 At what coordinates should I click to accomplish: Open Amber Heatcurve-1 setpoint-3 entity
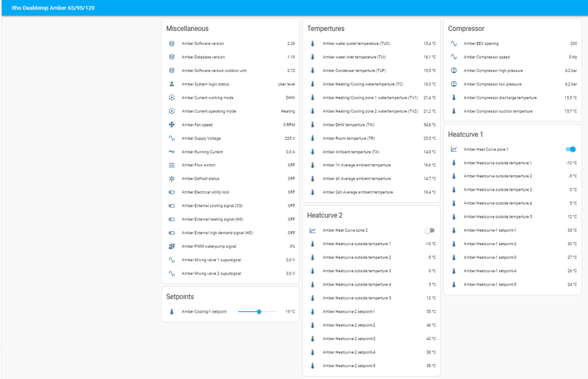512,258
